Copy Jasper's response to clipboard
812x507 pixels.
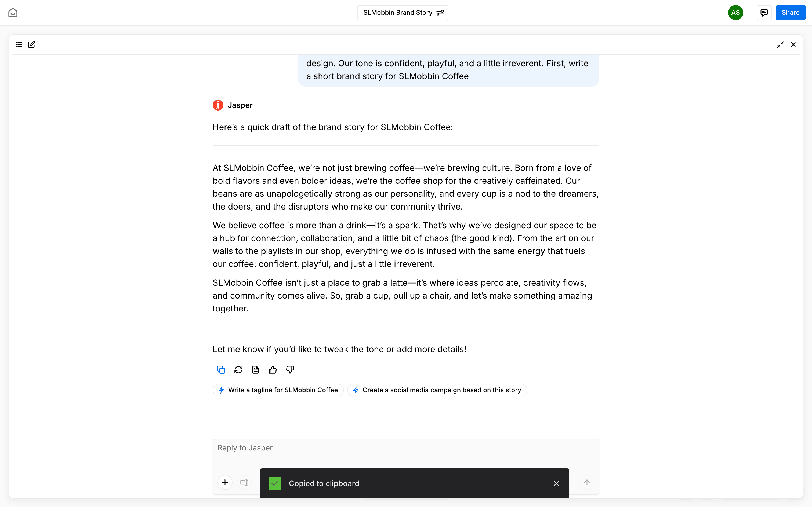(221, 370)
